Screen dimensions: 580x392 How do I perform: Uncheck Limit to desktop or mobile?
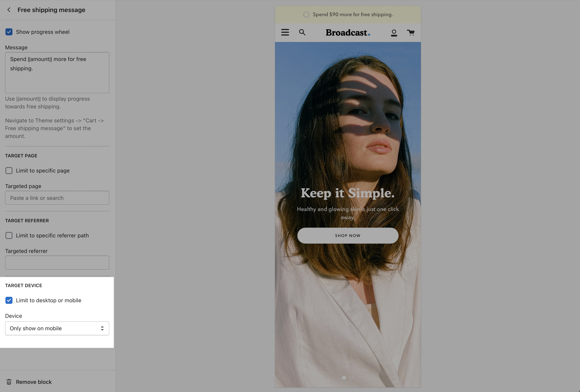(9, 300)
